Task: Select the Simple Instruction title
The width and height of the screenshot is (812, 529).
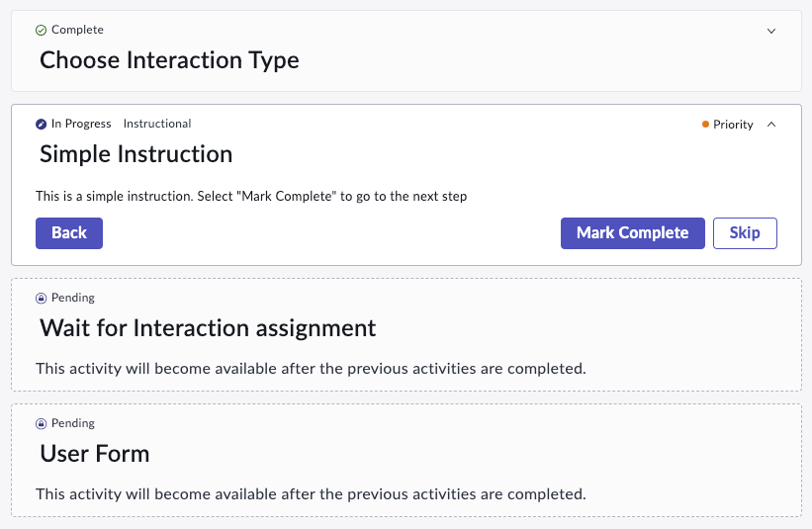Action: click(x=136, y=154)
